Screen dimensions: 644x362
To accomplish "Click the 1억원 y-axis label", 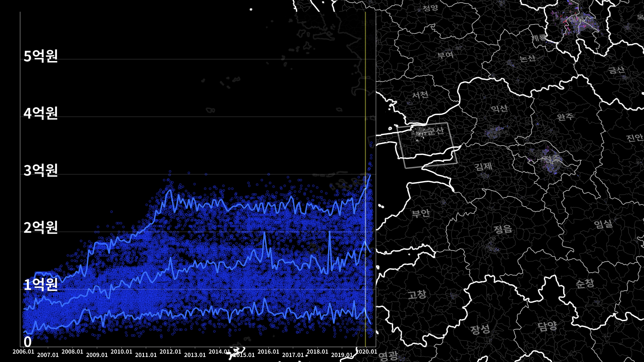I will click(x=41, y=285).
